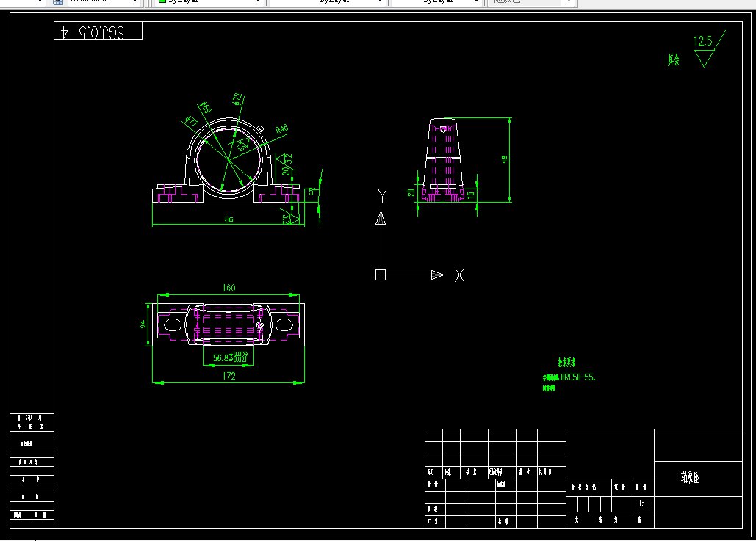Viewport: 756px width, 541px height.
Task: Select the 12.5 surface roughness value
Action: pyautogui.click(x=703, y=41)
